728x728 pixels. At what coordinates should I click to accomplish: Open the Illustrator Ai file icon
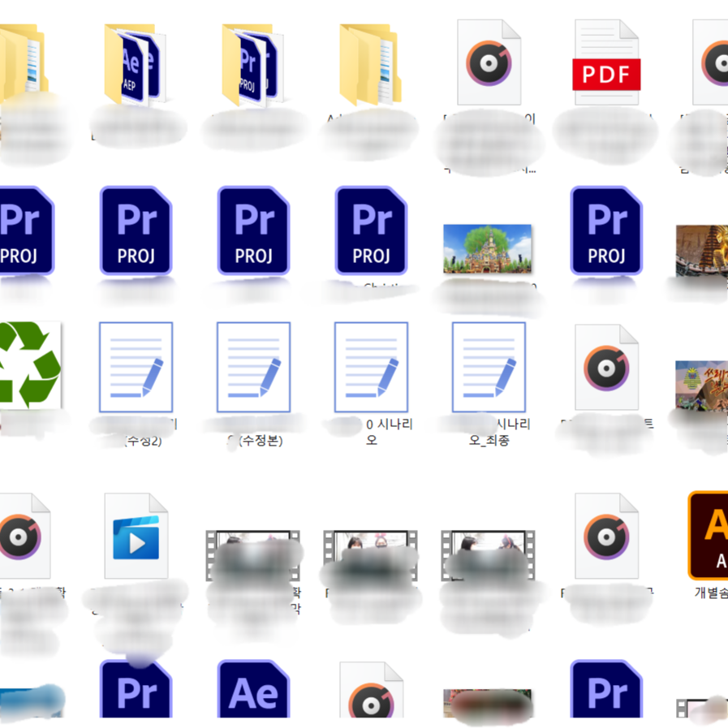coord(709,536)
